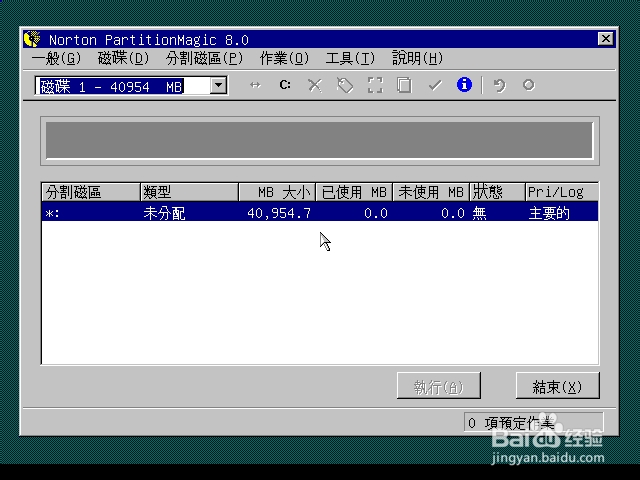
Task: Click the 執行(A) button
Action: coord(439,385)
